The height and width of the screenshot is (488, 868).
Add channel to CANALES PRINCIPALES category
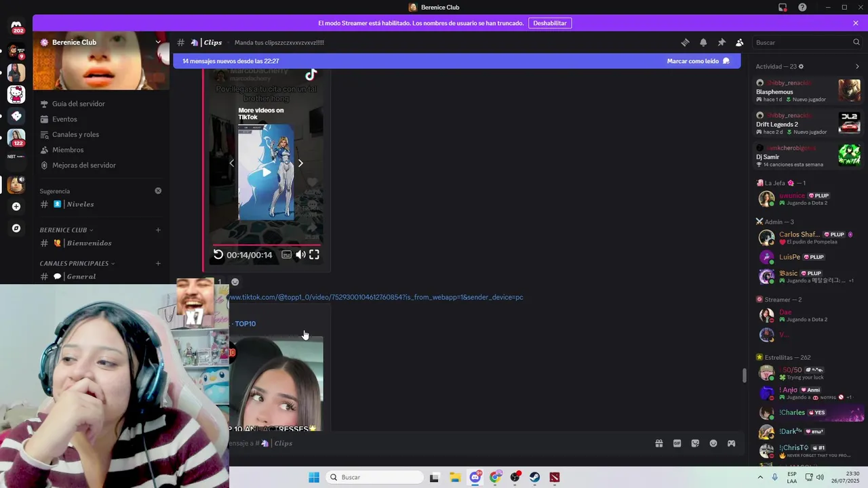pos(158,264)
